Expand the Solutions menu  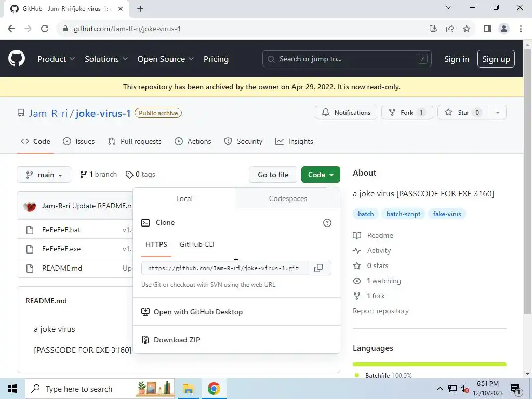pos(106,59)
